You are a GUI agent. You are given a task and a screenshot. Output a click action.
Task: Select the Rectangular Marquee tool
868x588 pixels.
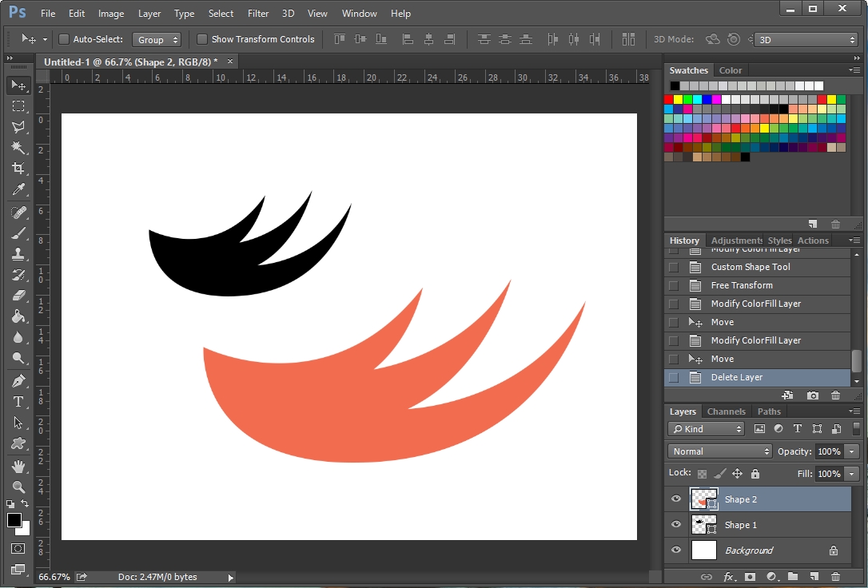click(x=18, y=105)
